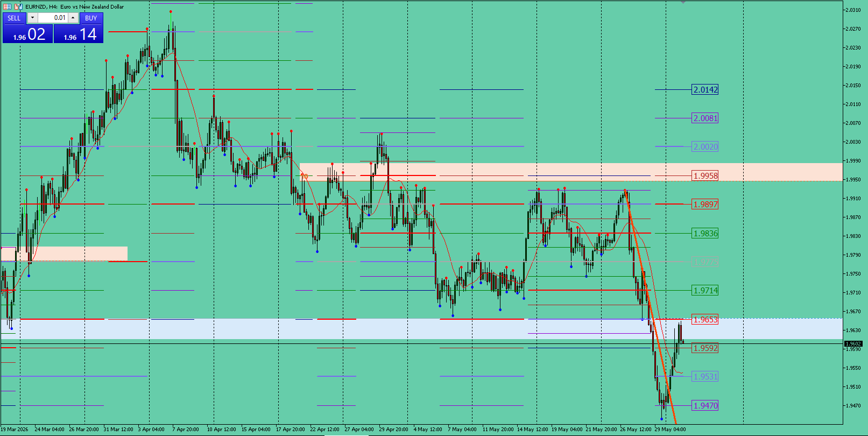Select the 2.0081 purple price level label
The image size is (868, 436).
tap(705, 118)
